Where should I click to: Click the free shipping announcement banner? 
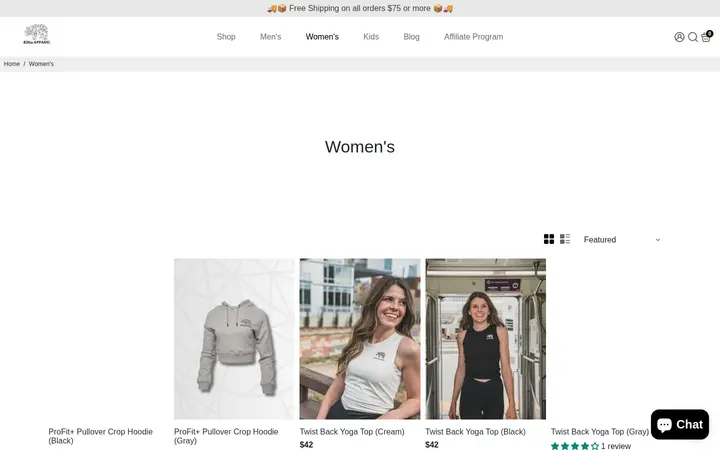pyautogui.click(x=360, y=8)
